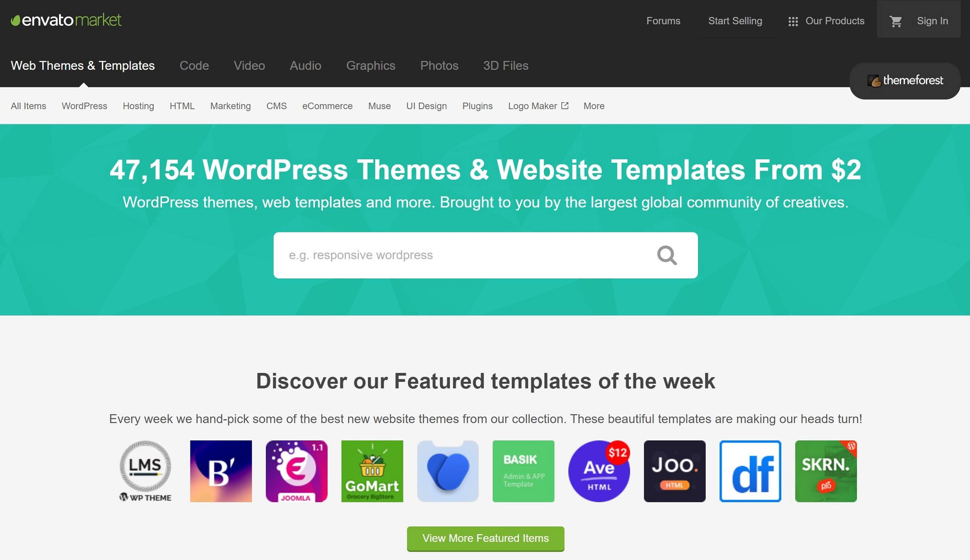970x560 pixels.
Task: Click the shopping cart icon
Action: coord(896,21)
